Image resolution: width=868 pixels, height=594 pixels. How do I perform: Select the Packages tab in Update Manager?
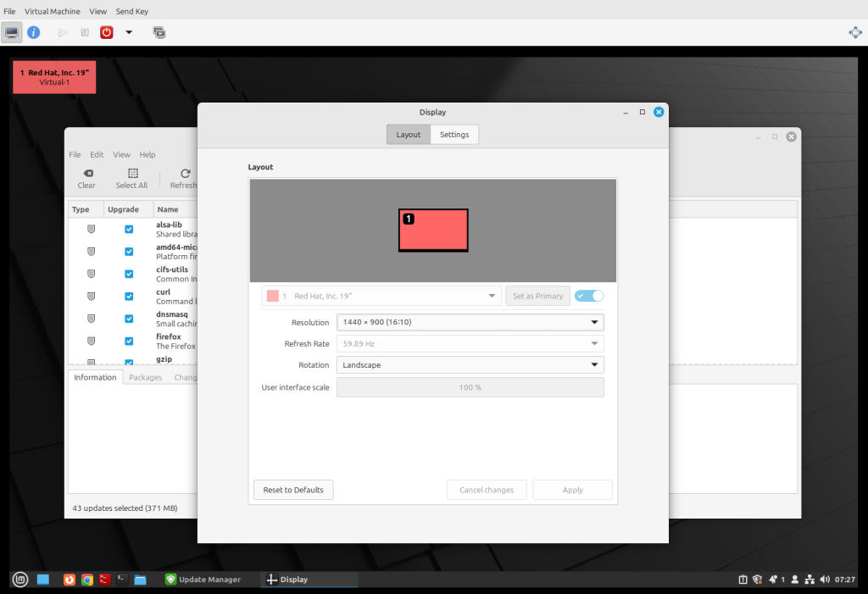[146, 378]
